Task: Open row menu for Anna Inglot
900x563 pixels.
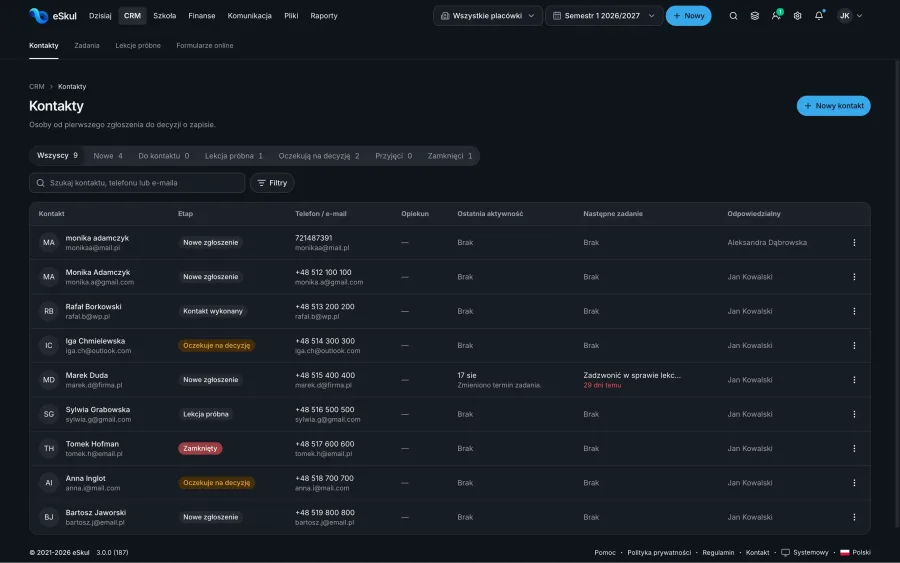Action: (854, 483)
